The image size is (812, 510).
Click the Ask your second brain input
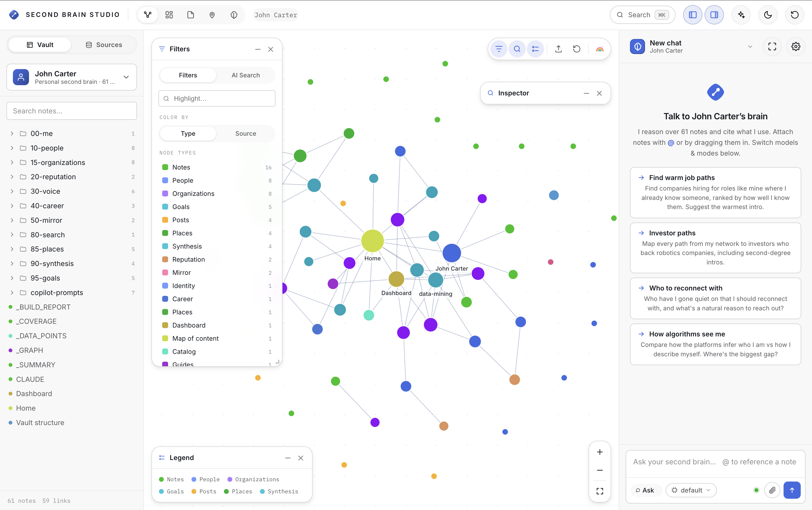(x=715, y=462)
